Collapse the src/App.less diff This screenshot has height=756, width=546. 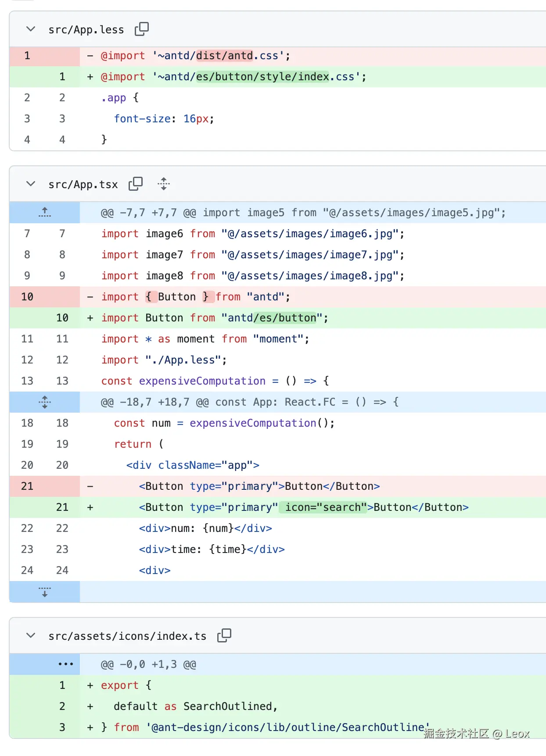click(31, 29)
